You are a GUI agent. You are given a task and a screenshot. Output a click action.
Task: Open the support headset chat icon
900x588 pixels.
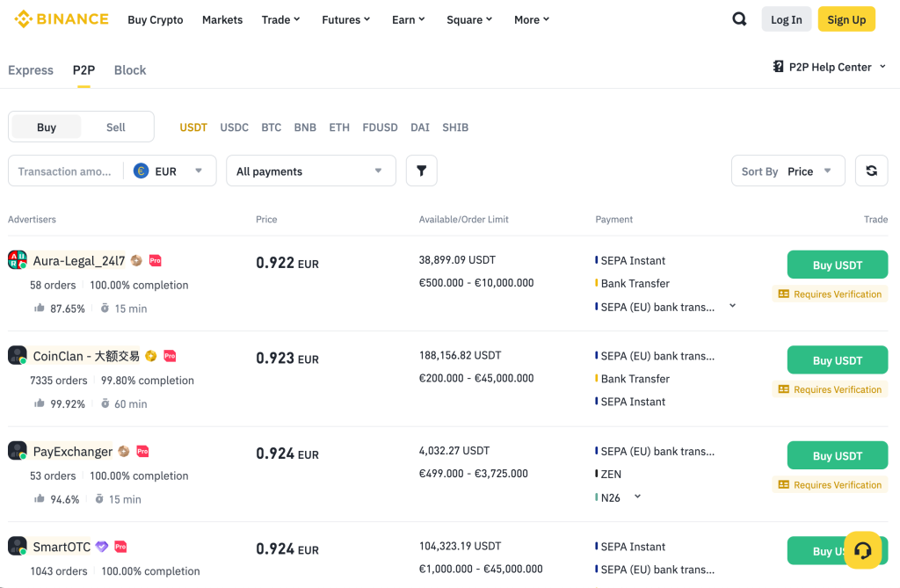coord(862,550)
